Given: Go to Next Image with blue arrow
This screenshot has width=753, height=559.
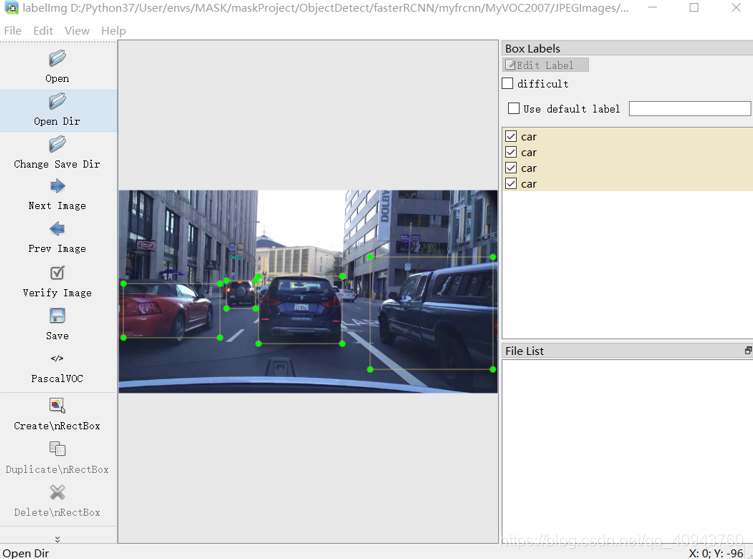Looking at the screenshot, I should click(x=57, y=186).
